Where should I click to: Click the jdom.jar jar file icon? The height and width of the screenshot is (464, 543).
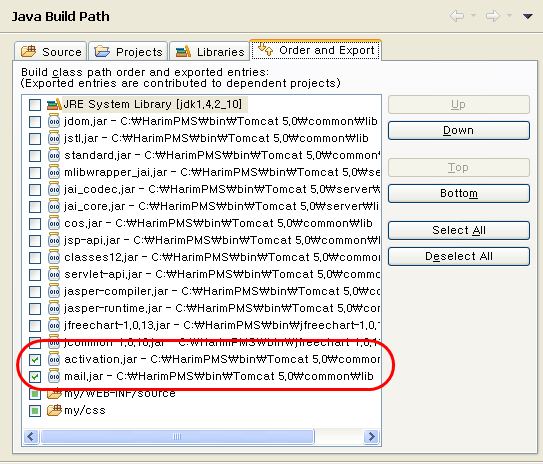tap(54, 121)
